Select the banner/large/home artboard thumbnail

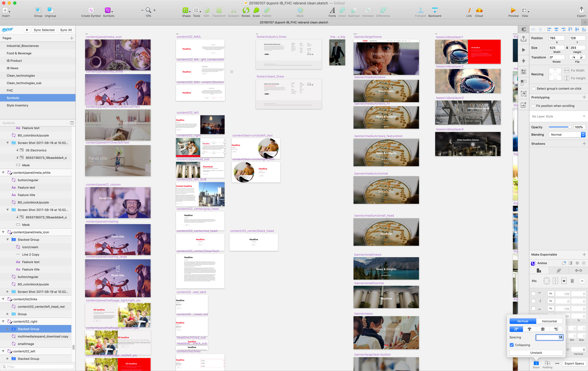[386, 57]
